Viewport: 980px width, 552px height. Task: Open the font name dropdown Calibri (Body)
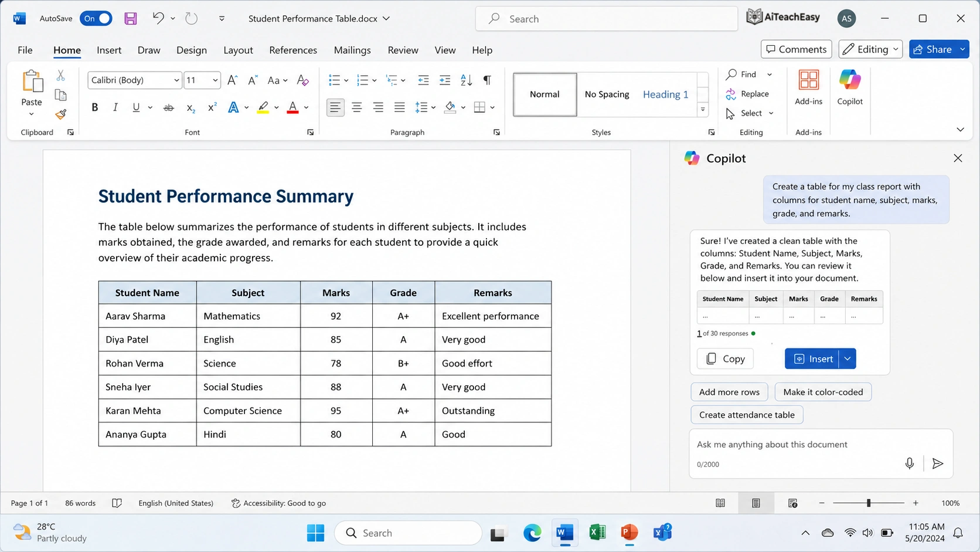click(x=176, y=80)
